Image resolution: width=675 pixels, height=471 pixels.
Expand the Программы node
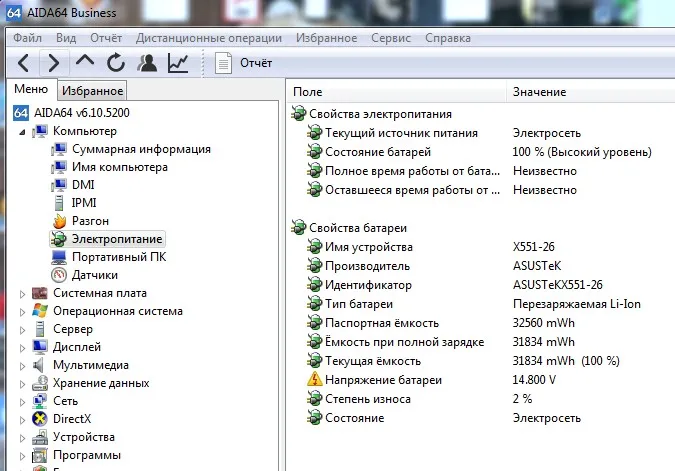coord(22,456)
